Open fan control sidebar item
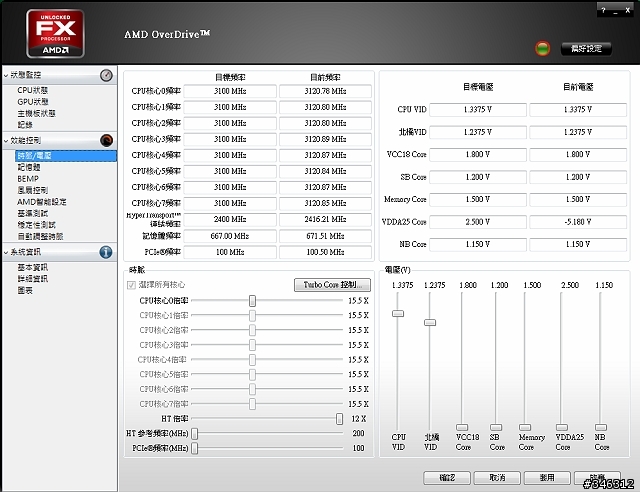The image size is (640, 492). pos(33,190)
